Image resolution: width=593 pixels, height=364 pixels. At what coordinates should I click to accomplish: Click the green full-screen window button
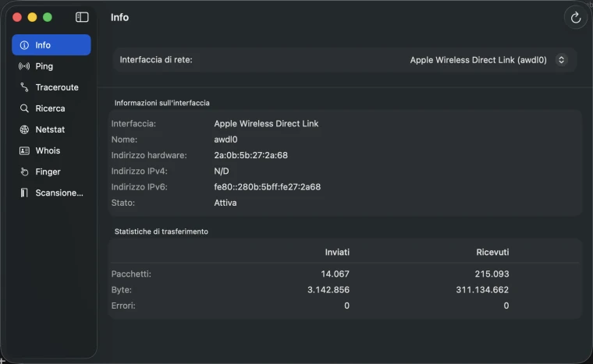coord(48,17)
